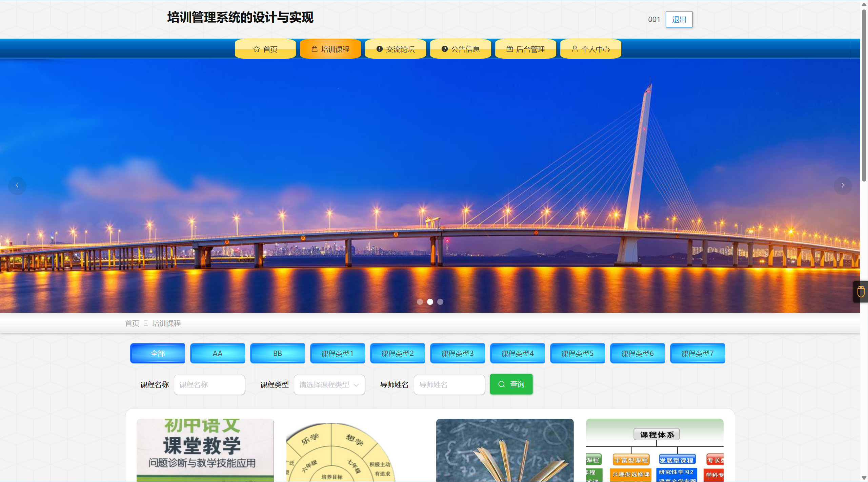868x482 pixels.
Task: Click the 培训课程 breadcrumb item
Action: coord(166,323)
